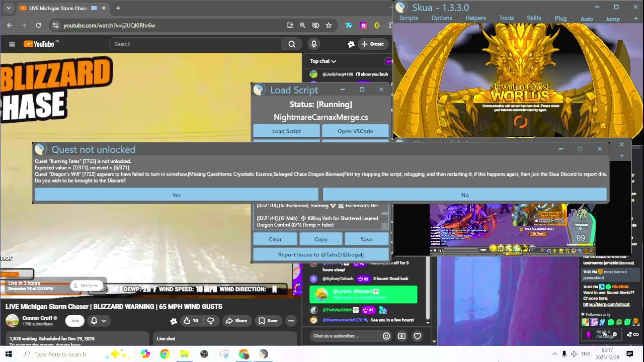The height and width of the screenshot is (362, 644).
Task: Open Chrome from the taskbar
Action: click(x=165, y=354)
